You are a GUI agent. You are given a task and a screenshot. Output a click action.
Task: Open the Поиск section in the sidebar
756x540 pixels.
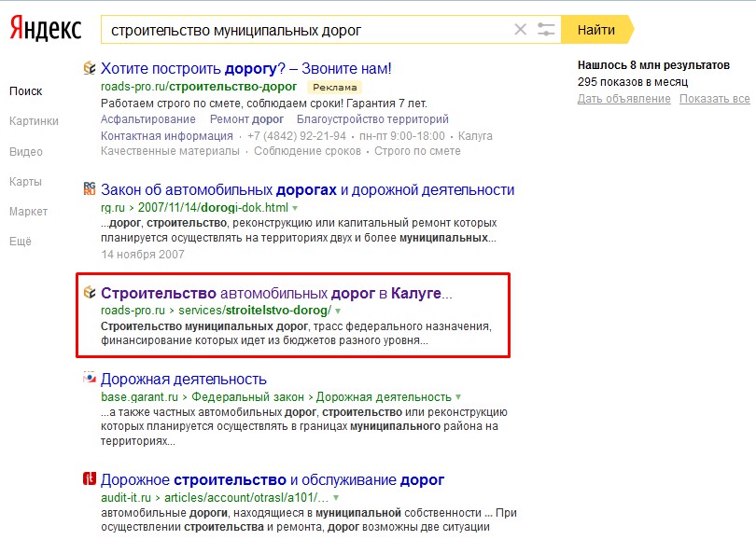pos(26,91)
